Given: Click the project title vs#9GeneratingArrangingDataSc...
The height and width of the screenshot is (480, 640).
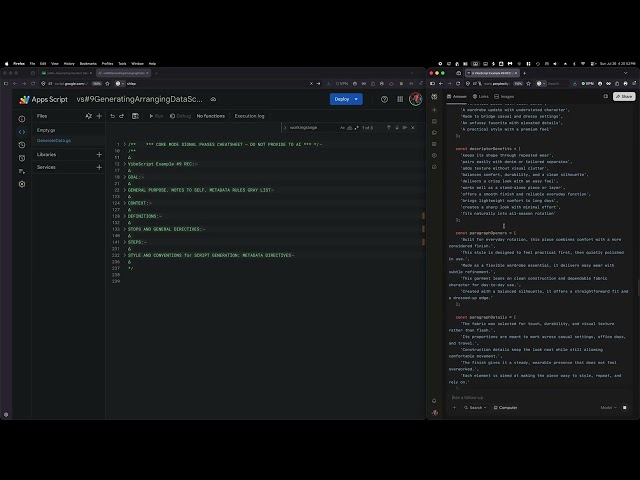Looking at the screenshot, I should (139, 99).
